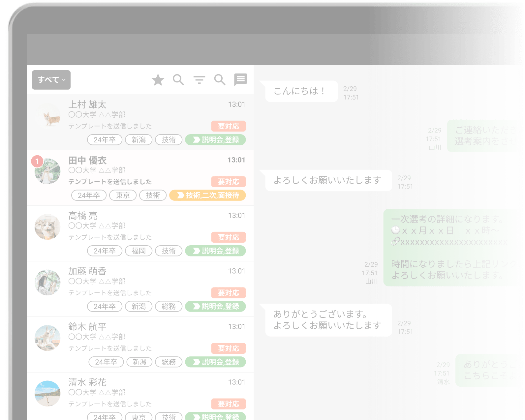525x420 pixels.
Task: Click the red unread badge on 田中 優衣
Action: (37, 161)
